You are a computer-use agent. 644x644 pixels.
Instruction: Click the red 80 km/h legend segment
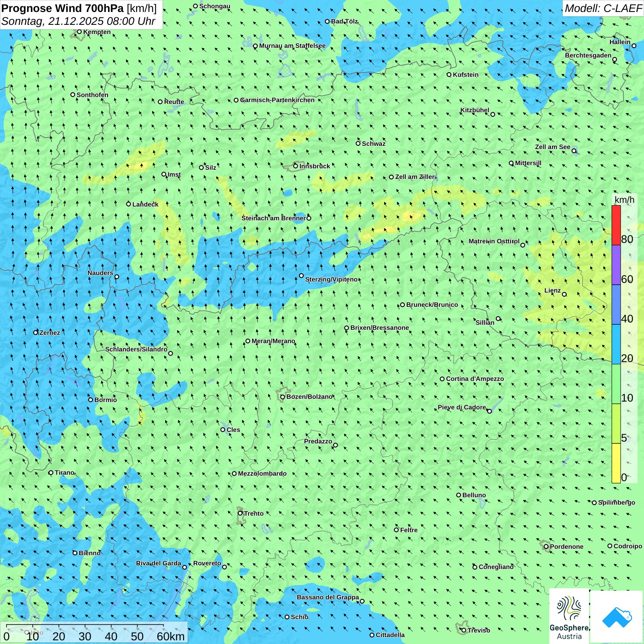pyautogui.click(x=616, y=225)
